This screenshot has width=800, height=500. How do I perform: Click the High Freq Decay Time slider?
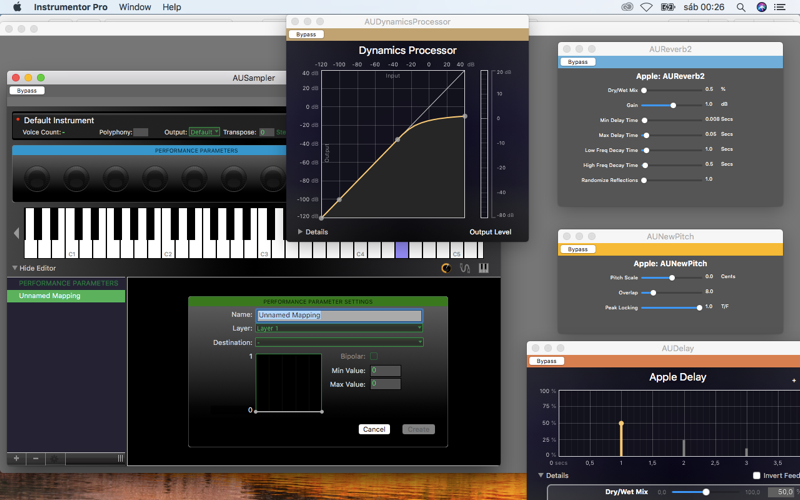coord(672,165)
